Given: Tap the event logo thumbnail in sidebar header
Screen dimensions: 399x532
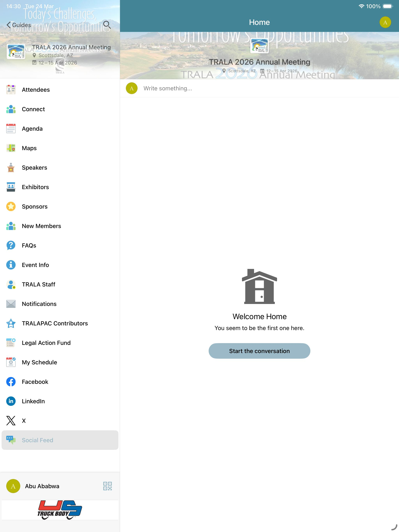Looking at the screenshot, I should click(x=16, y=51).
